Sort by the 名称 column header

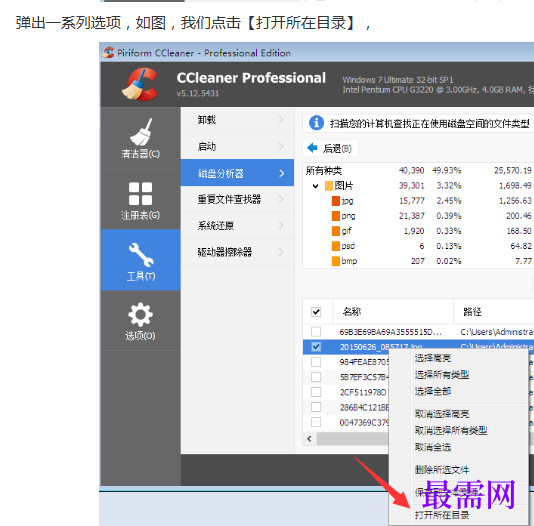coord(393,312)
